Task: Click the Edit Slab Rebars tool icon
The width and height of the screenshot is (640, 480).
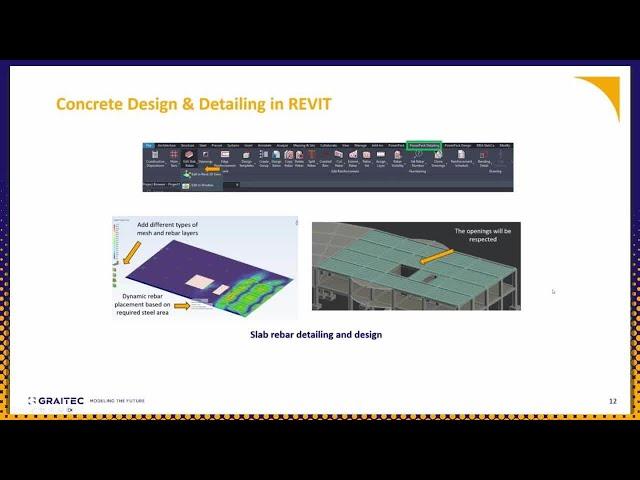Action: click(x=189, y=155)
